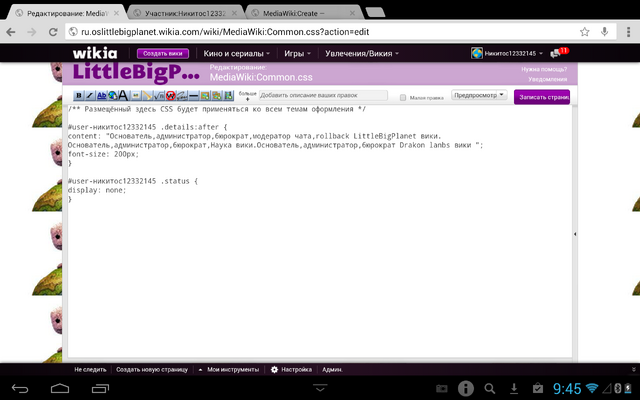The image size is (640, 400).
Task: Close the MediaWiki:Create tab
Action: point(352,13)
